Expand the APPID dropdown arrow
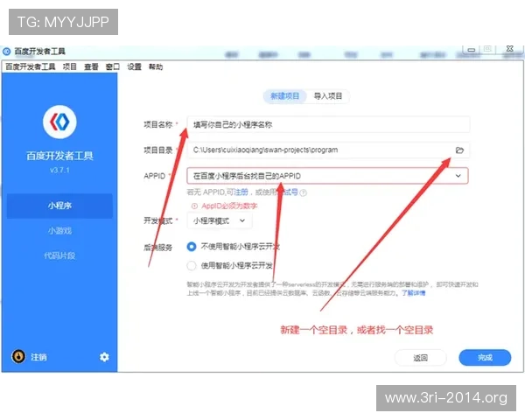Image resolution: width=525 pixels, height=420 pixels. point(458,176)
